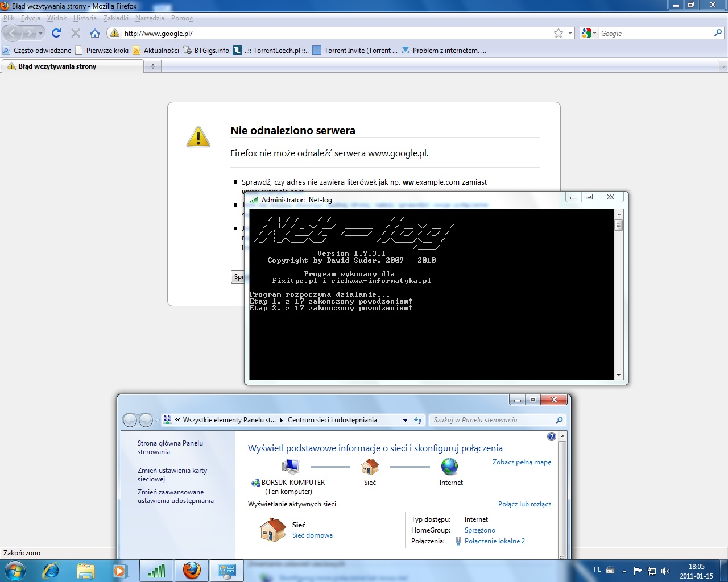Open BTGigs.info bookmark
This screenshot has width=728, height=582.
tap(206, 50)
